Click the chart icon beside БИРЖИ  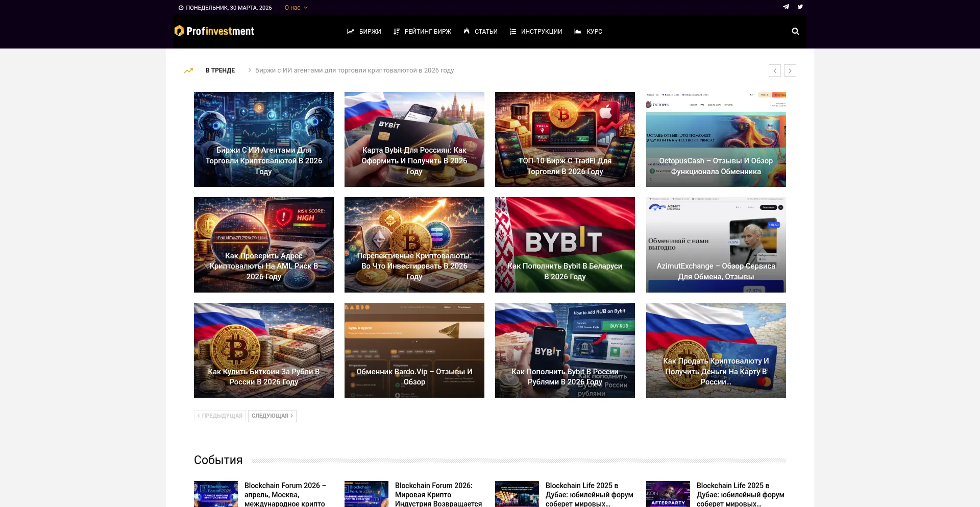[351, 32]
